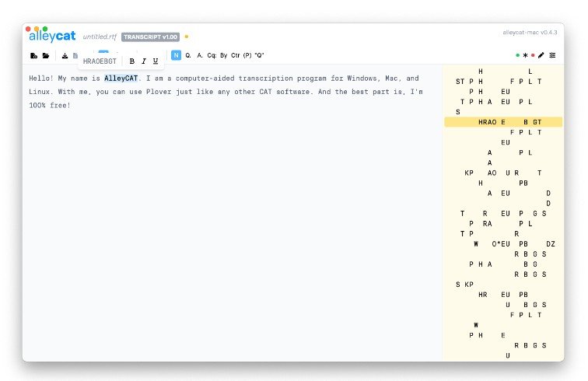
Task: Click the grayed document icon beside save
Action: [x=75, y=55]
